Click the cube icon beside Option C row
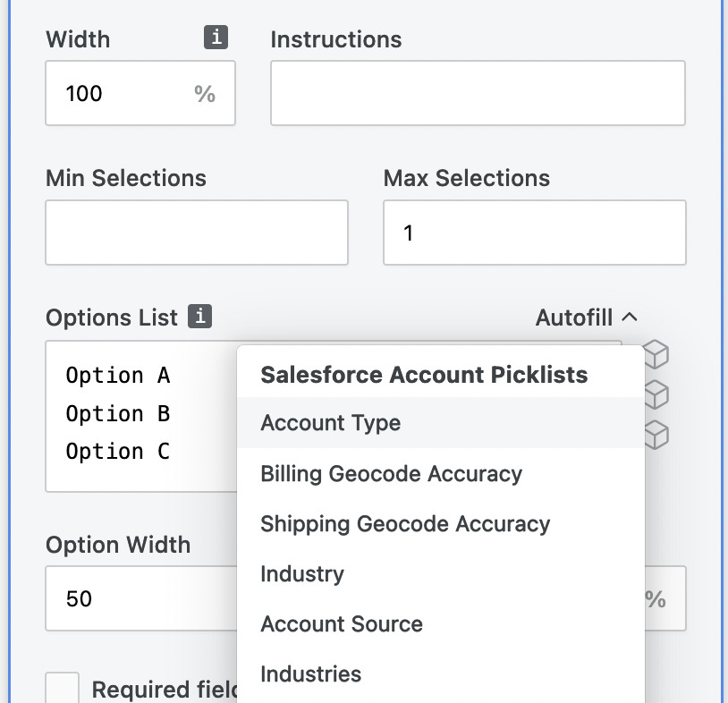Image resolution: width=728 pixels, height=703 pixels. coord(656,435)
